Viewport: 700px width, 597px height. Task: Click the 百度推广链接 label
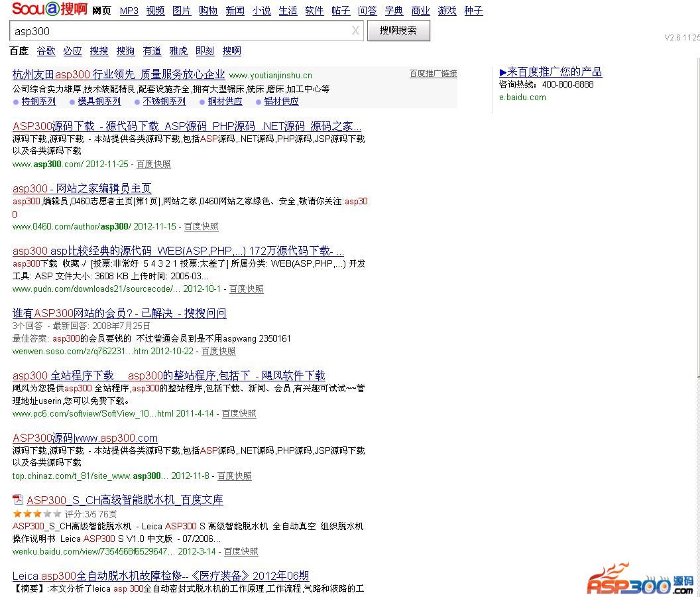tap(433, 74)
